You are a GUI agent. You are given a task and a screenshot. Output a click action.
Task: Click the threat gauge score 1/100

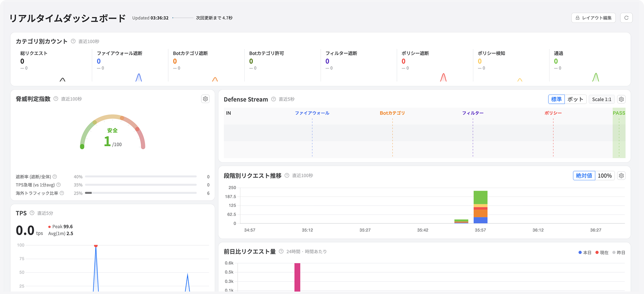click(113, 141)
